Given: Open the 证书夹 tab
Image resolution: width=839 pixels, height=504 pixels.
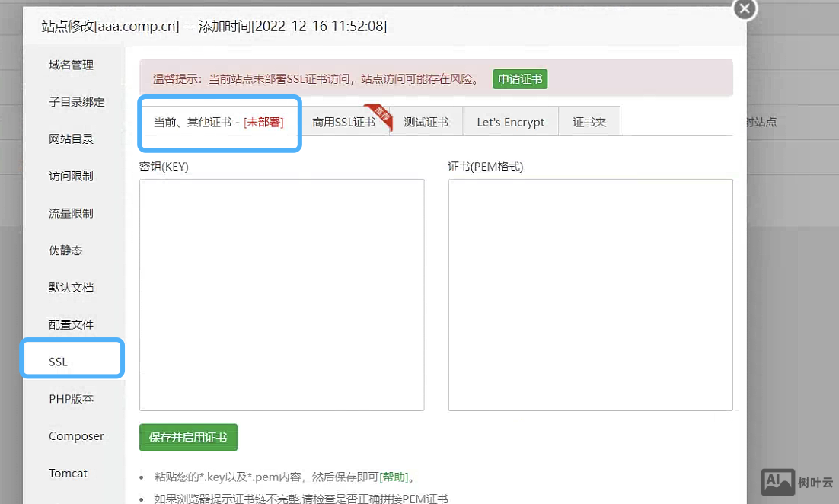Looking at the screenshot, I should pos(589,122).
